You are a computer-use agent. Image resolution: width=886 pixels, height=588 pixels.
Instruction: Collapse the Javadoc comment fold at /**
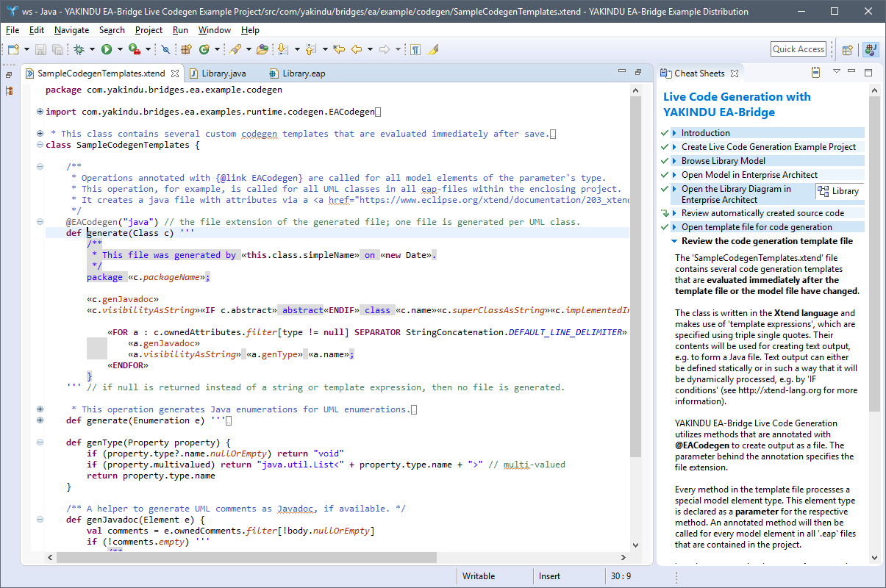click(40, 167)
